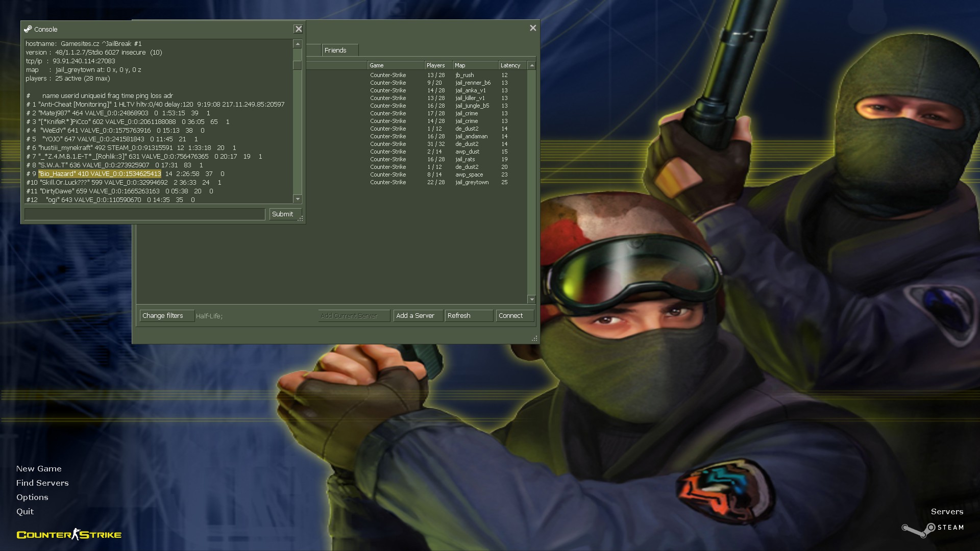980x551 pixels.
Task: Click console line for player S.W.A.T
Action: click(115, 165)
